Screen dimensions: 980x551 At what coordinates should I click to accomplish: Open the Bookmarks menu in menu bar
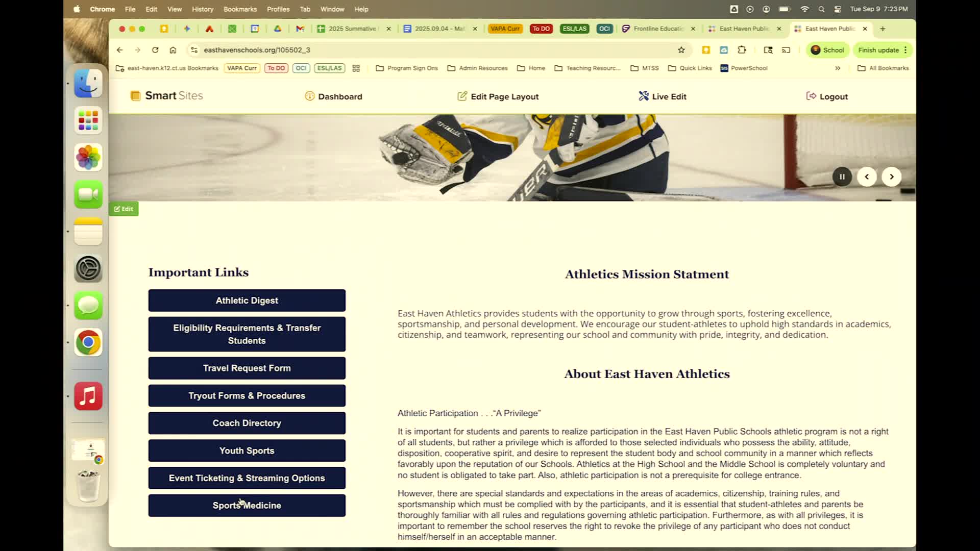tap(240, 9)
